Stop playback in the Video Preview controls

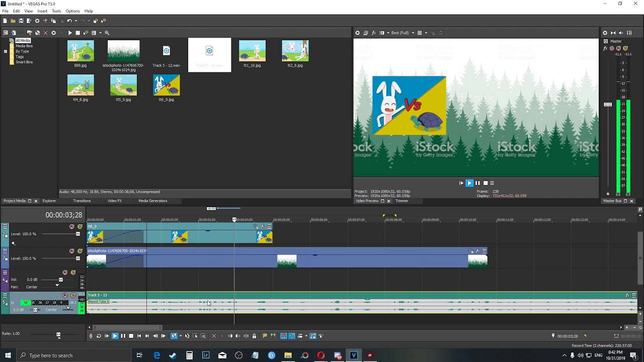[x=485, y=183]
